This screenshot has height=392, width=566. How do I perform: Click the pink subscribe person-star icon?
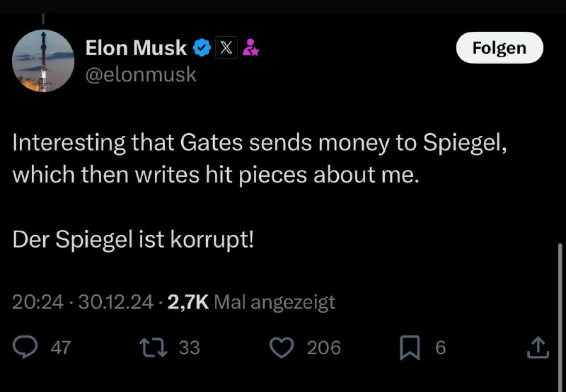[250, 47]
